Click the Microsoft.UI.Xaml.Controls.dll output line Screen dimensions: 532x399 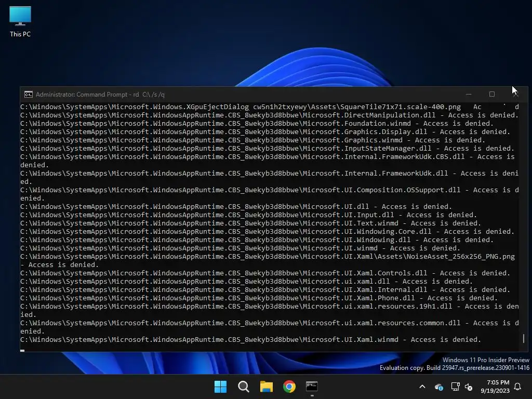point(265,273)
